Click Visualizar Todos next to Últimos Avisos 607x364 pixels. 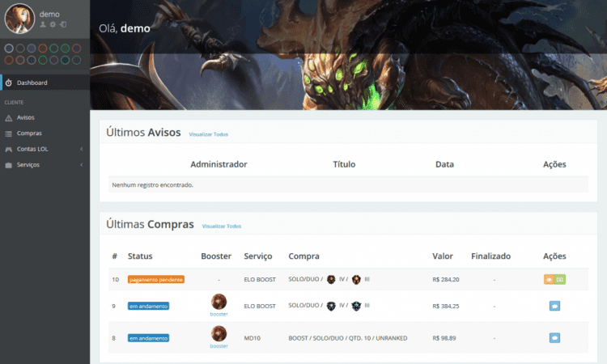click(208, 134)
